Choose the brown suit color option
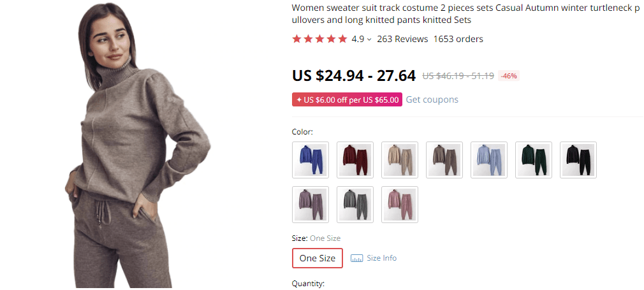Screen dimensions: 644x290 point(444,160)
